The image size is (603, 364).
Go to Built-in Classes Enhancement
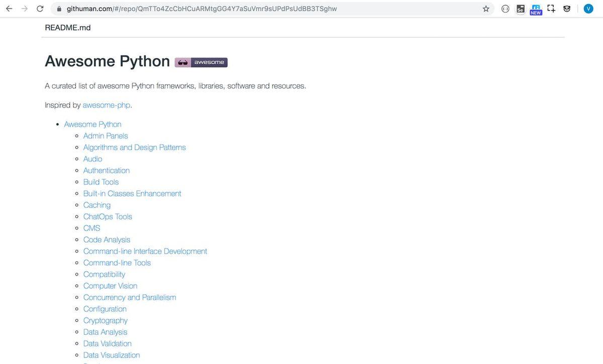132,193
